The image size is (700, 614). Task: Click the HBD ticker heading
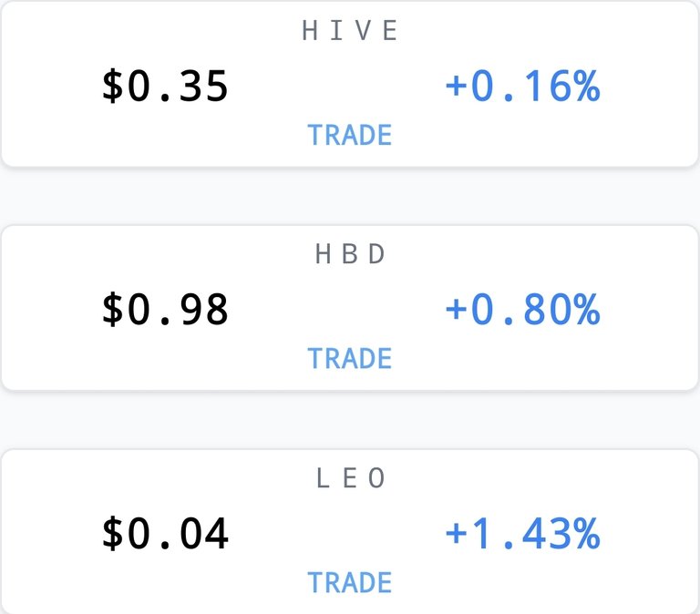coord(350,254)
